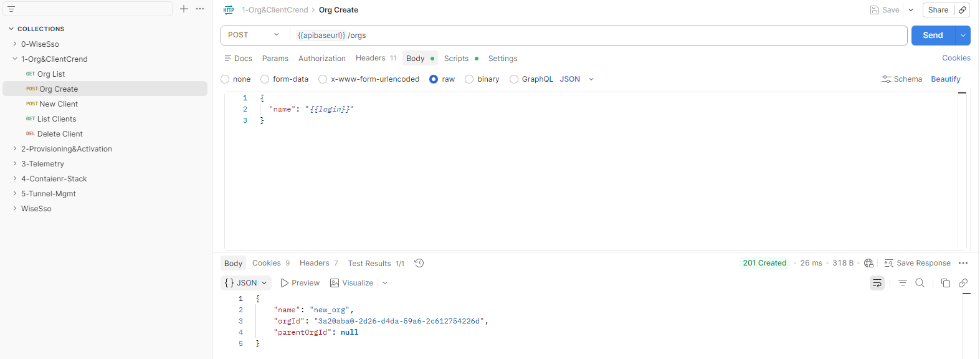This screenshot has height=359, width=980.
Task: Expand the 3-Telemetry folder
Action: pos(15,163)
